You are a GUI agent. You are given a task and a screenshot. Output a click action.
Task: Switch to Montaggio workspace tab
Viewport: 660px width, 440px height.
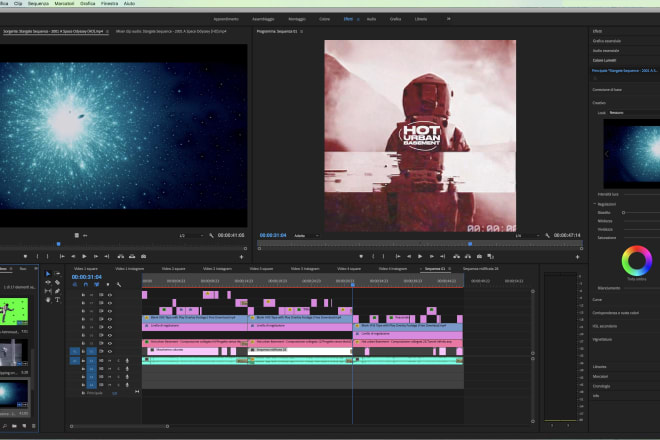pyautogui.click(x=297, y=19)
